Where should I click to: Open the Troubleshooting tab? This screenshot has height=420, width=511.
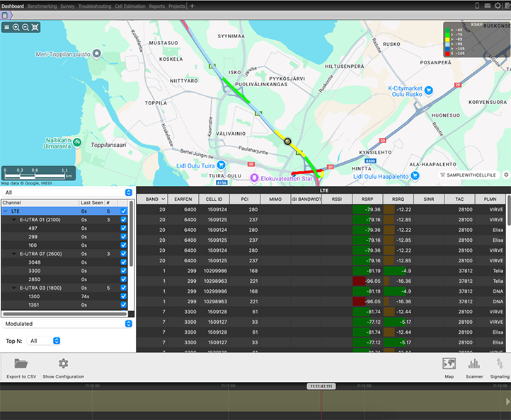pos(94,6)
